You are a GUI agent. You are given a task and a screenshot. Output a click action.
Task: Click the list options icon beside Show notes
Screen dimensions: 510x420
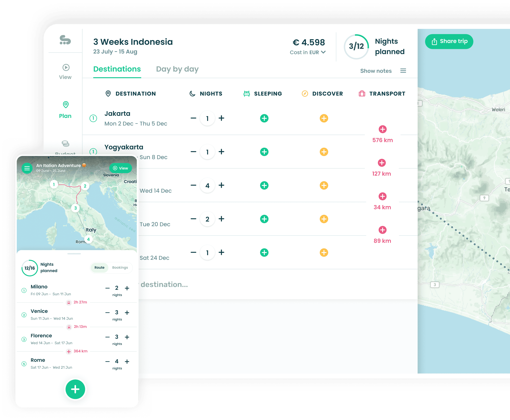pos(403,71)
